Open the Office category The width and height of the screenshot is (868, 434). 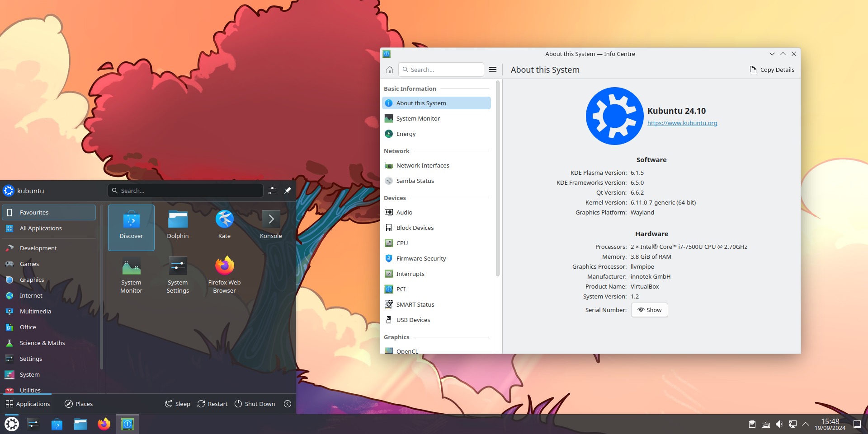49,327
